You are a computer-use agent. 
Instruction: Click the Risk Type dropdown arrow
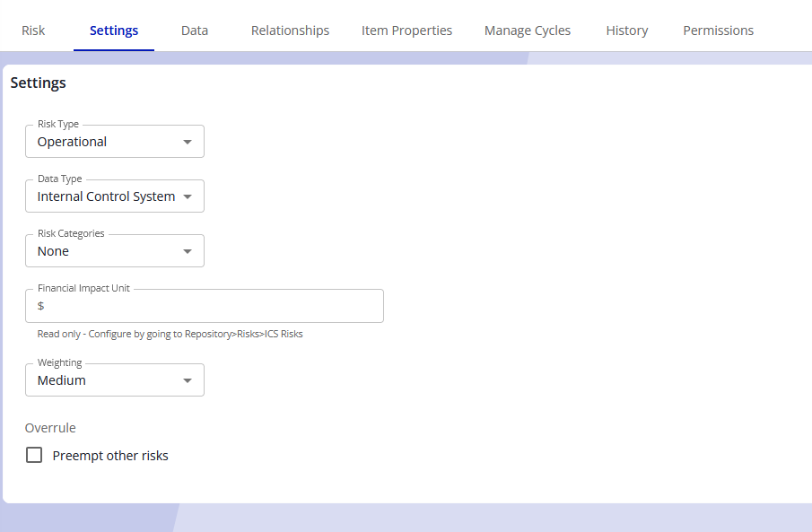[187, 142]
